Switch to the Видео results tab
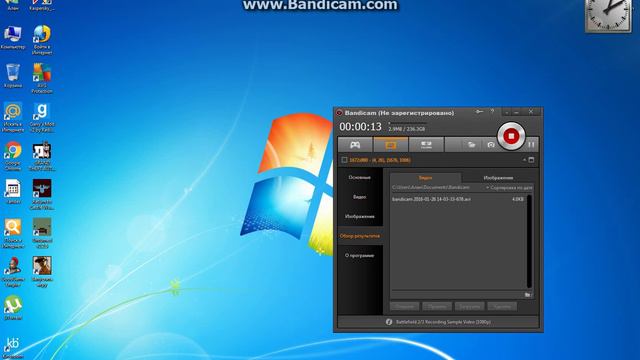Viewport: 640px width, 360px height. (x=425, y=178)
